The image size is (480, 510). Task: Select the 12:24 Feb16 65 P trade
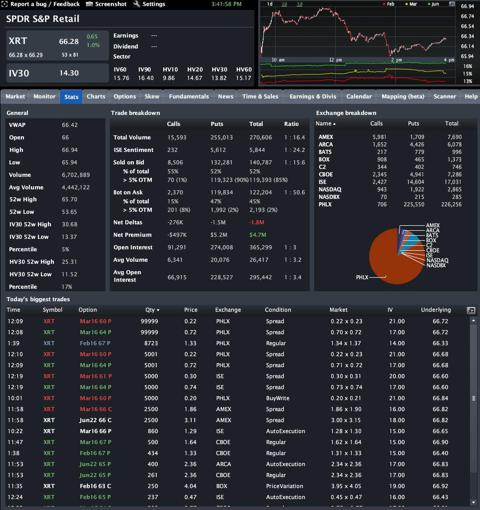coord(237,497)
